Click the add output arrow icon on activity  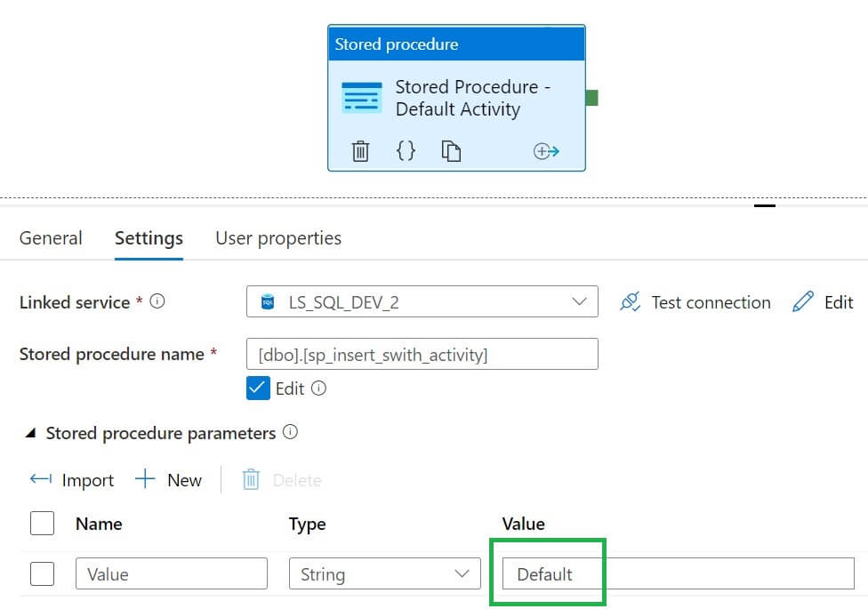tap(546, 151)
